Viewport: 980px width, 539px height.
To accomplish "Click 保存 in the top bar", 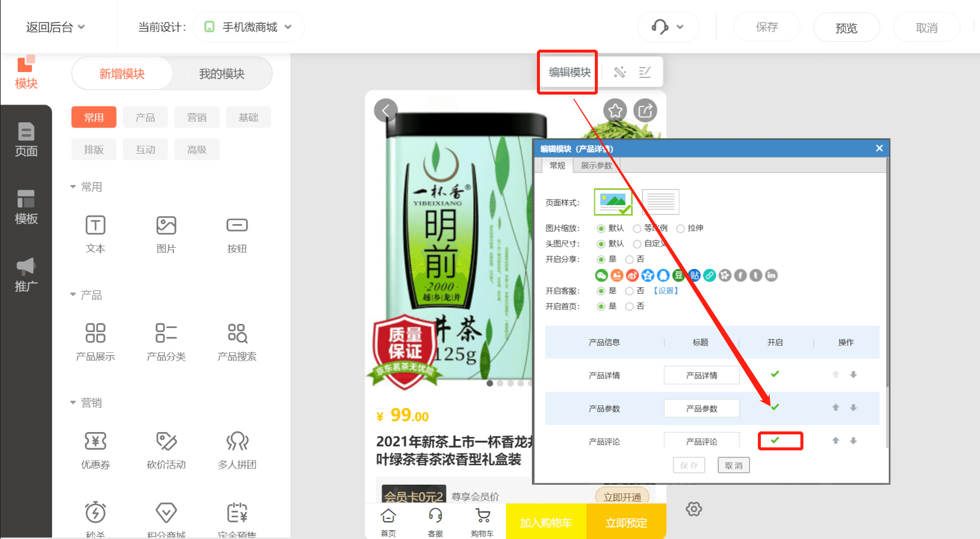I will pyautogui.click(x=767, y=27).
